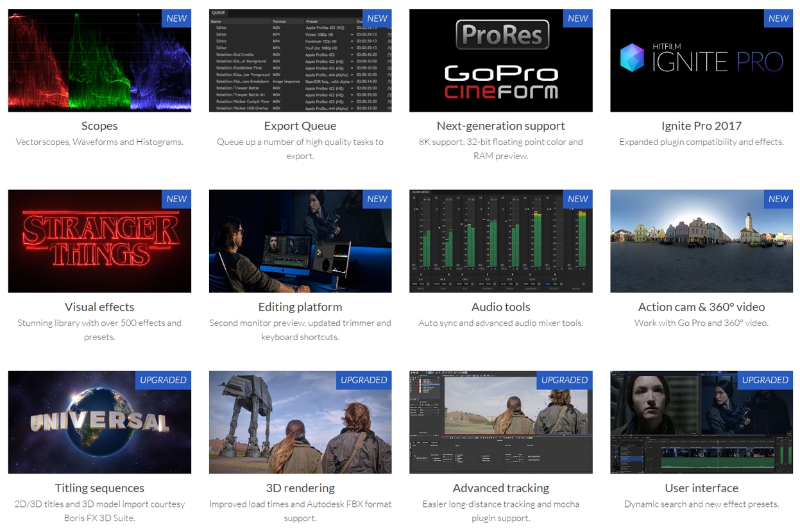Click the NEW badge on Editing platform
800x532 pixels.
(x=377, y=200)
